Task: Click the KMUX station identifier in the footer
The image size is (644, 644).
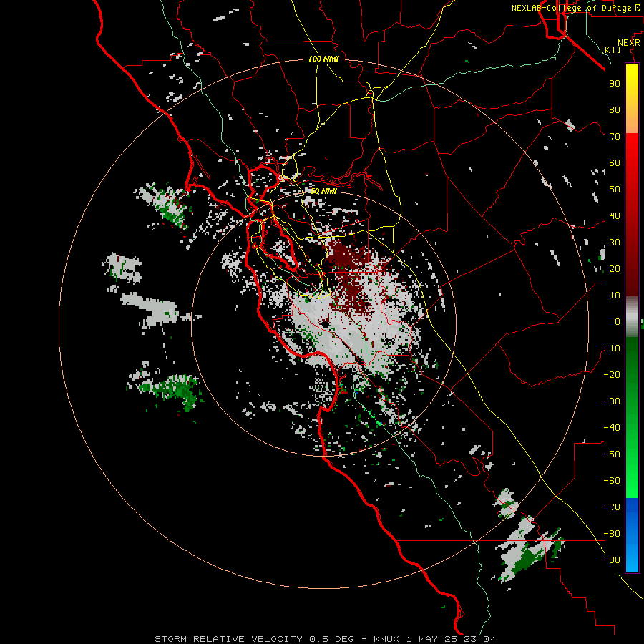Action: (387, 639)
